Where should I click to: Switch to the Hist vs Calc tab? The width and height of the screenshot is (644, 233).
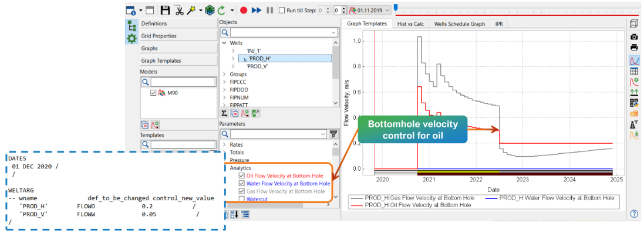pos(410,24)
